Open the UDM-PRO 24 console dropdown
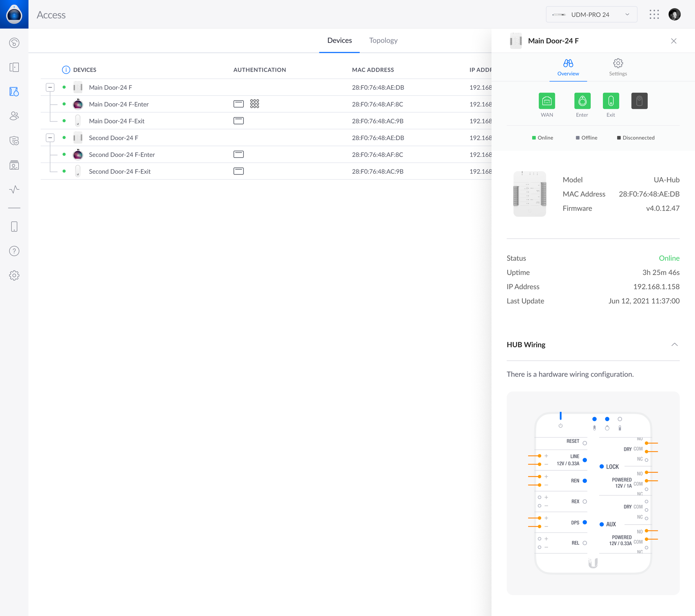Screen dimensions: 695x616 coord(591,15)
